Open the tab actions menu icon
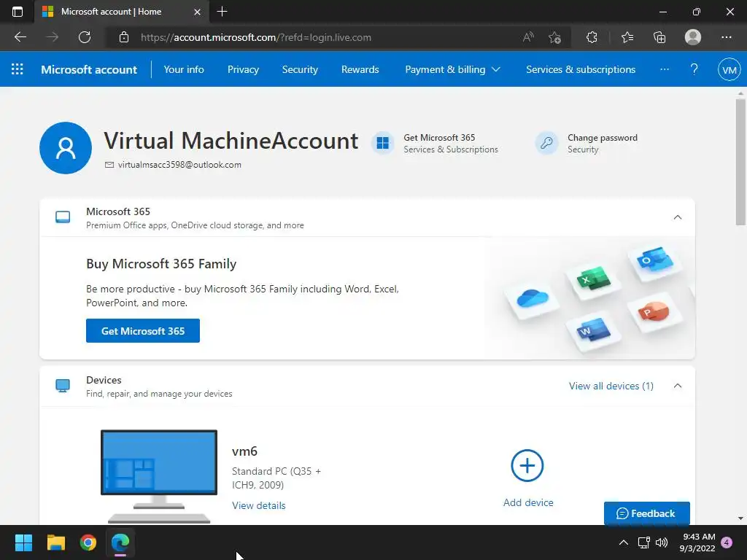This screenshot has width=747, height=560. [x=18, y=12]
